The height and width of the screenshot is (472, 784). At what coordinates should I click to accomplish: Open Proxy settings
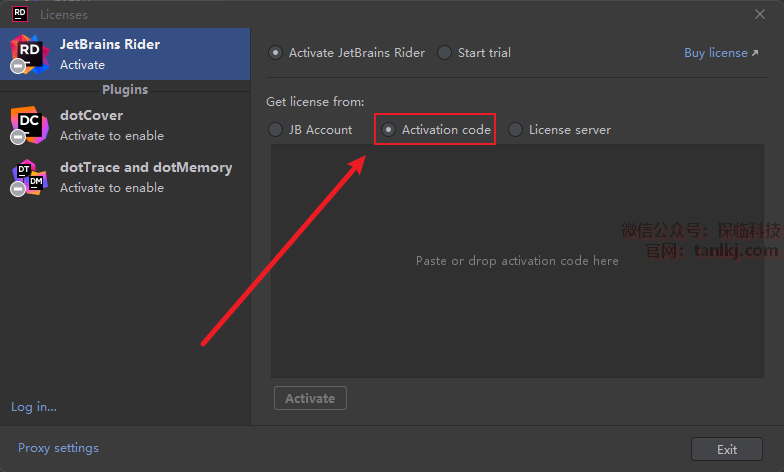click(x=58, y=448)
